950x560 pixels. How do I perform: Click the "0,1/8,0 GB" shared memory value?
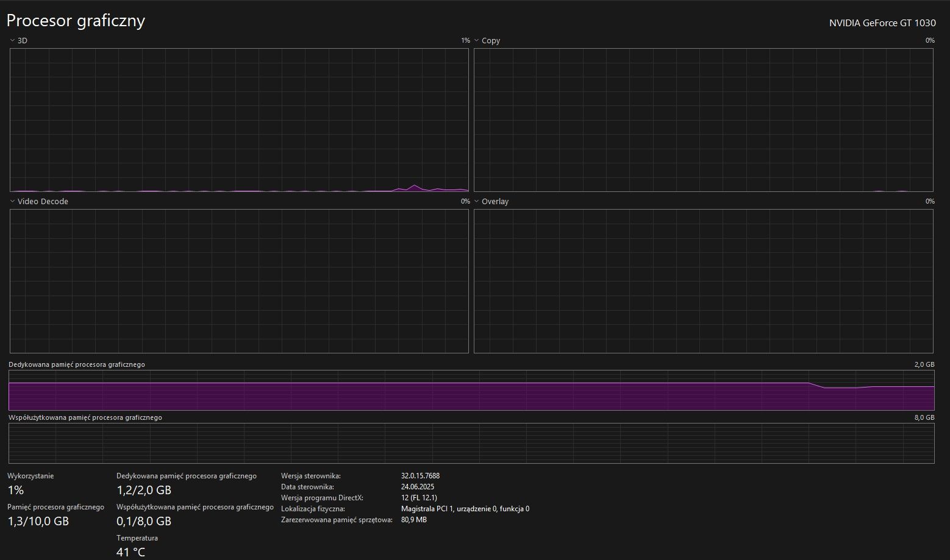144,522
